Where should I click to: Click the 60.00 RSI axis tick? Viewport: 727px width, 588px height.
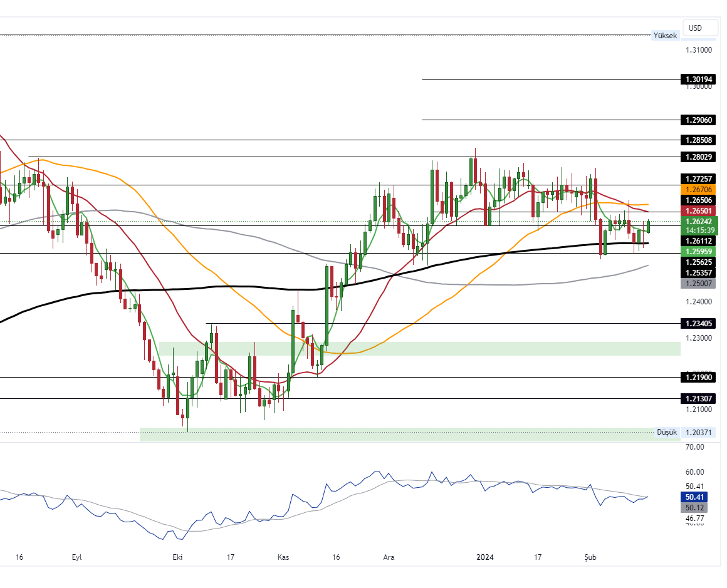694,472
